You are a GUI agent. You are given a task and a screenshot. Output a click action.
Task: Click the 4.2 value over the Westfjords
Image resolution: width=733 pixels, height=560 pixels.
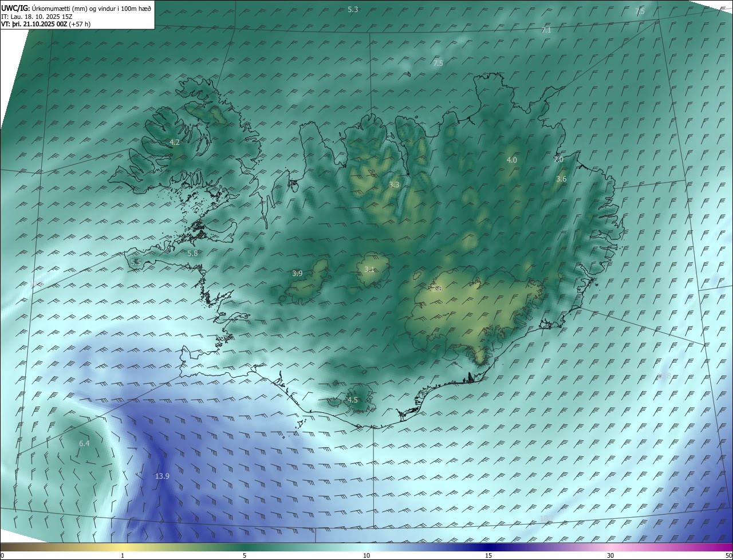pos(175,142)
